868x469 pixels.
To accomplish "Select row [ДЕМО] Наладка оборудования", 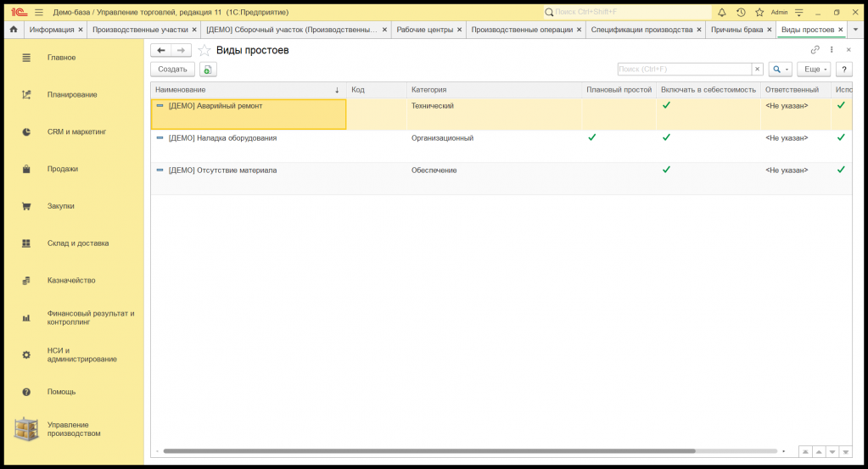I will pyautogui.click(x=501, y=146).
